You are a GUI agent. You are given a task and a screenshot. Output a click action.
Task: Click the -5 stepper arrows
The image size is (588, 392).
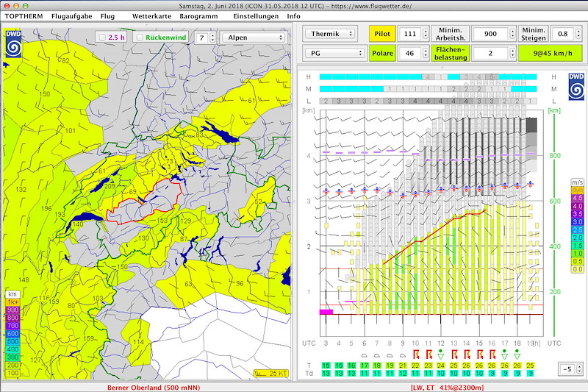point(579,368)
